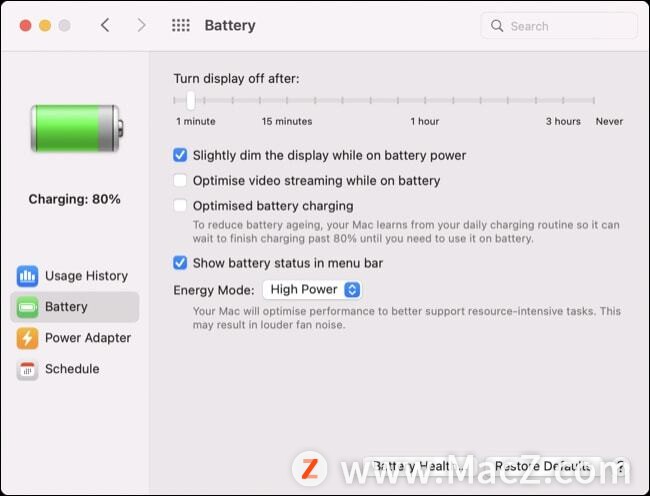Show all preferences via grid icon

pyautogui.click(x=181, y=25)
